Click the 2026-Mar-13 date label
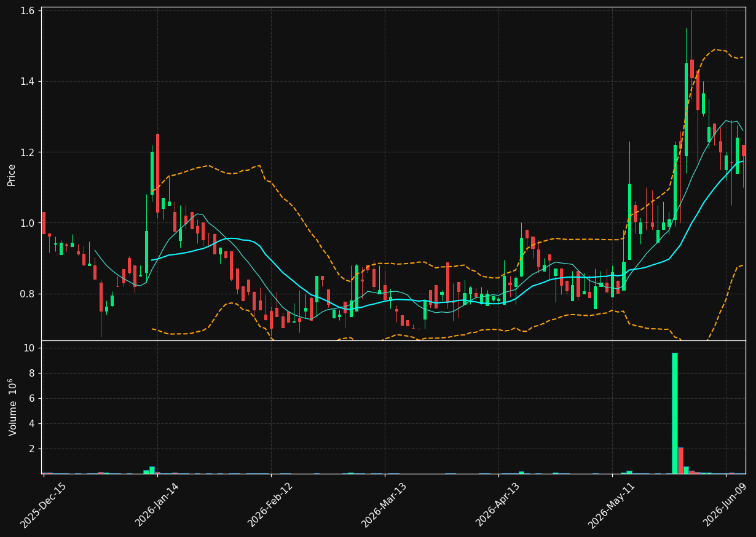Viewport: 756px width, 537px height. click(x=384, y=505)
